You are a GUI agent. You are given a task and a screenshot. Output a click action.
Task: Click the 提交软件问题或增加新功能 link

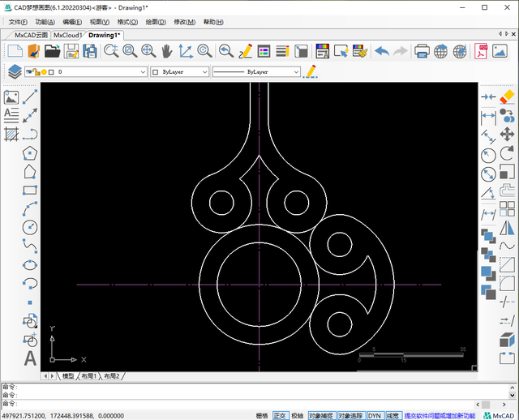pyautogui.click(x=440, y=415)
